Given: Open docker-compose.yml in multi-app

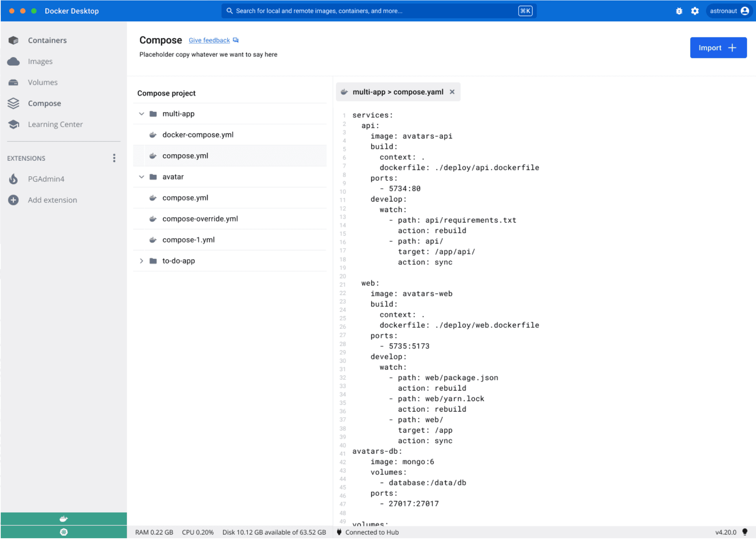Looking at the screenshot, I should coord(198,135).
